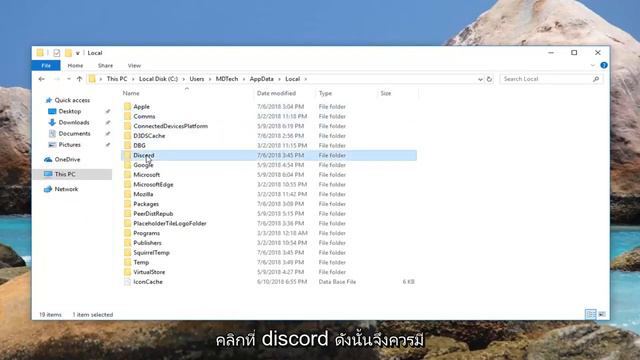Click the New folder quick access icon
640x360 pixels.
(69, 53)
